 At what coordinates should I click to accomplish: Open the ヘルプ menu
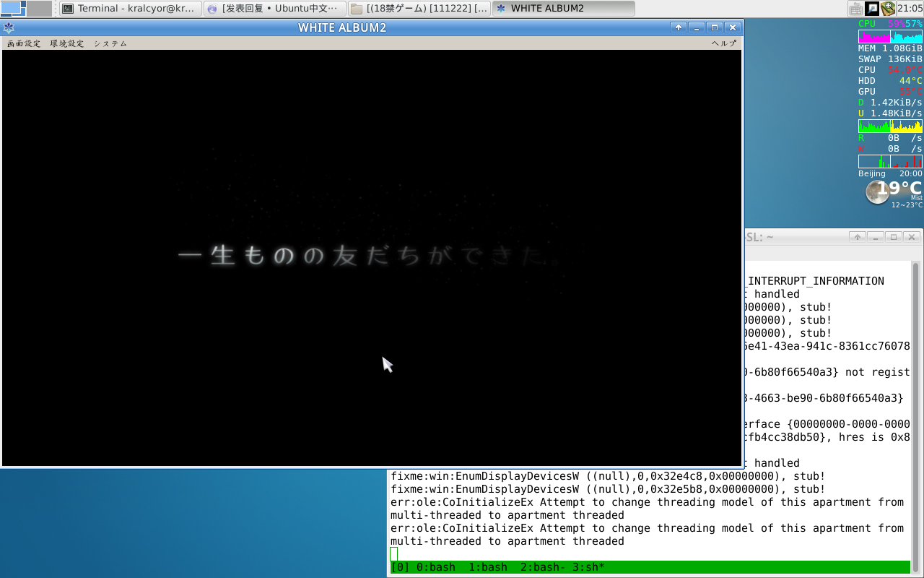click(724, 43)
